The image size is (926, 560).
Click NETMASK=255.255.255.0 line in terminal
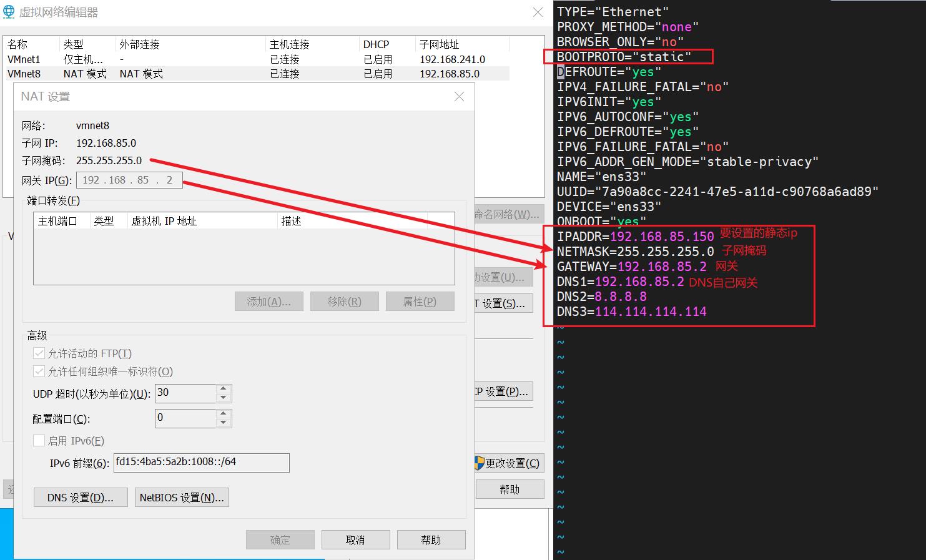(x=635, y=252)
